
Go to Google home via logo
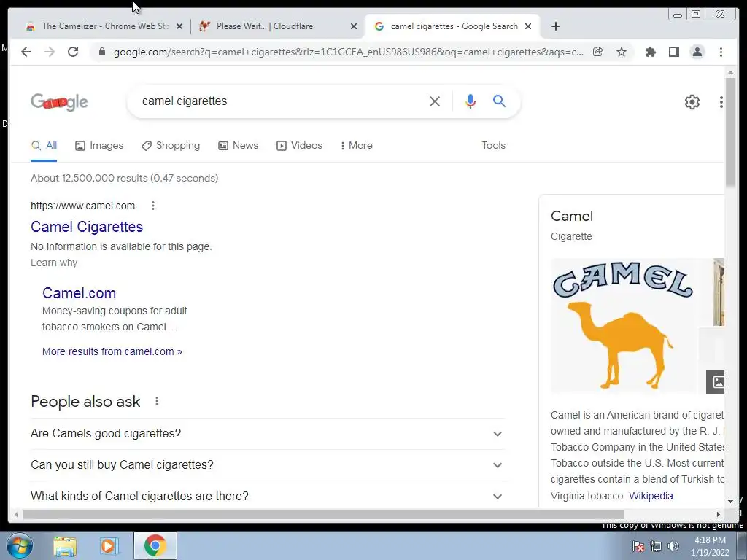tap(59, 102)
